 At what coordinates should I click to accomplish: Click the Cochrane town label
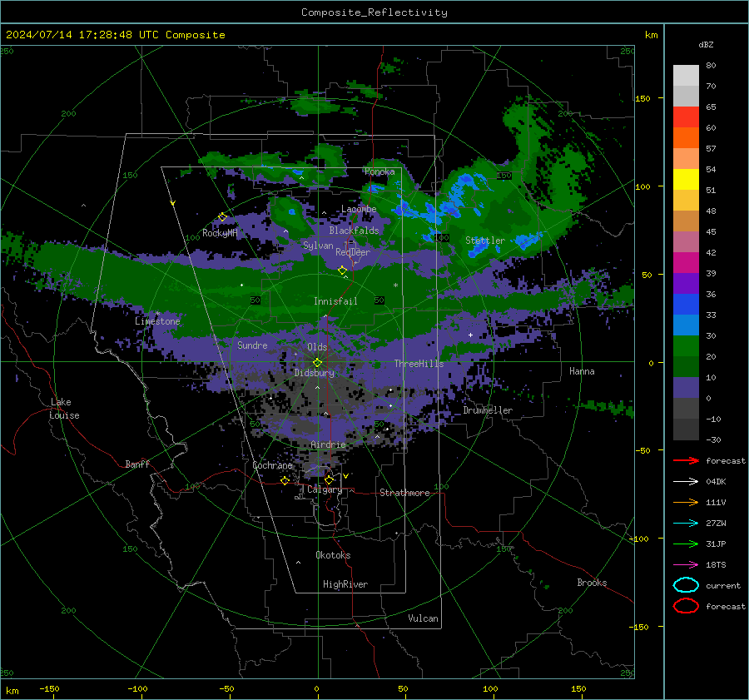(272, 465)
